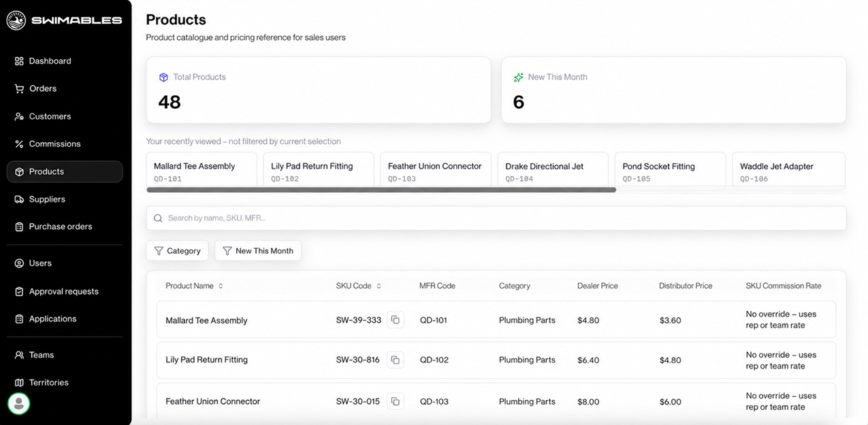Copy SKU code SW-39-333

point(395,320)
